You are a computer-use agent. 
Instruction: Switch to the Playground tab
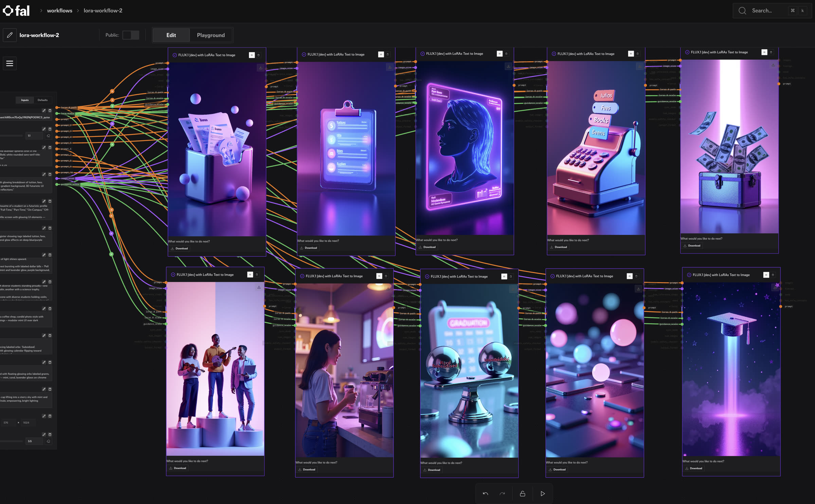tap(211, 35)
